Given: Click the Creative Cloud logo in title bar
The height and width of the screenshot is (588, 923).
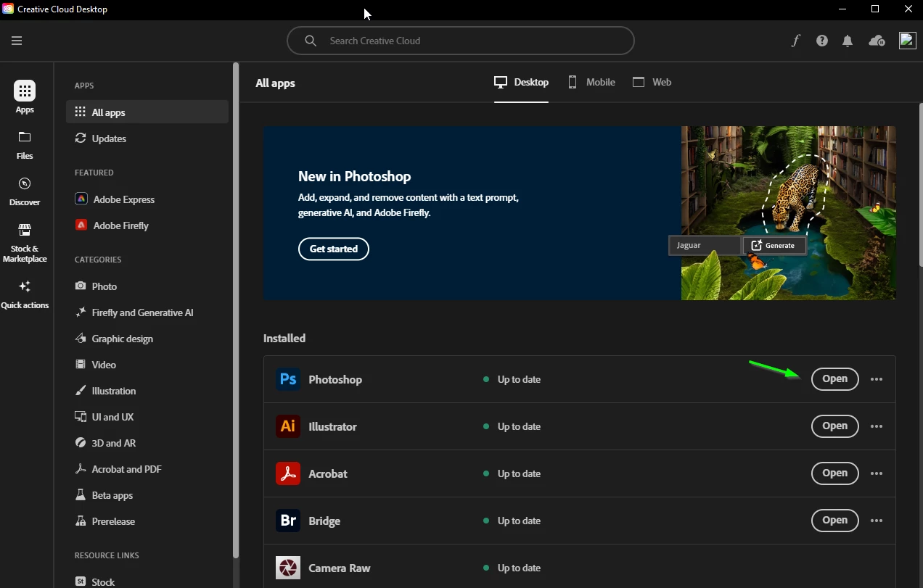Looking at the screenshot, I should (8, 9).
